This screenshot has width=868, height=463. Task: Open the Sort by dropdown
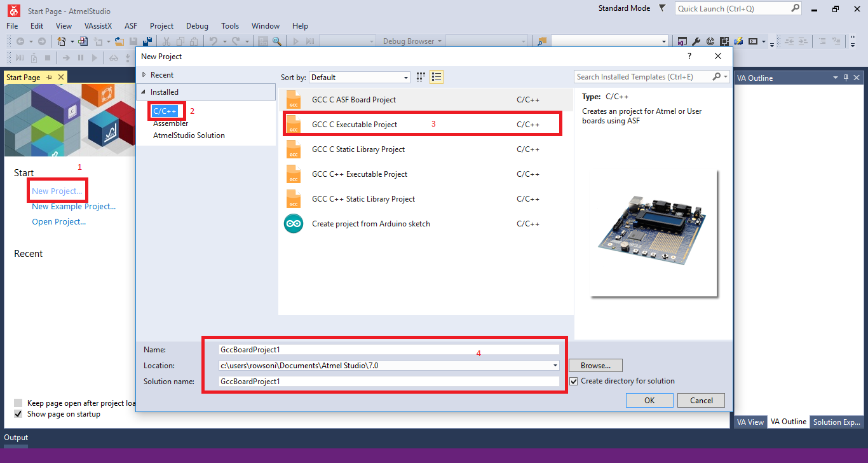click(406, 76)
